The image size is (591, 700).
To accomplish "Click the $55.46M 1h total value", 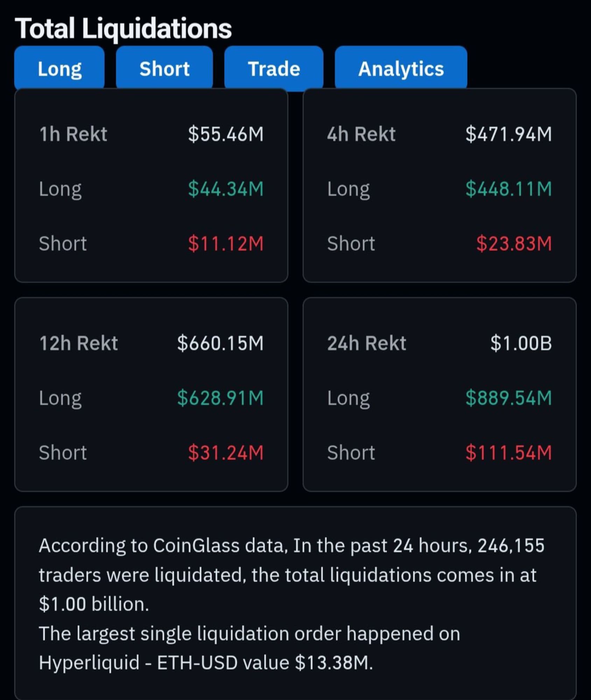I will tap(226, 134).
